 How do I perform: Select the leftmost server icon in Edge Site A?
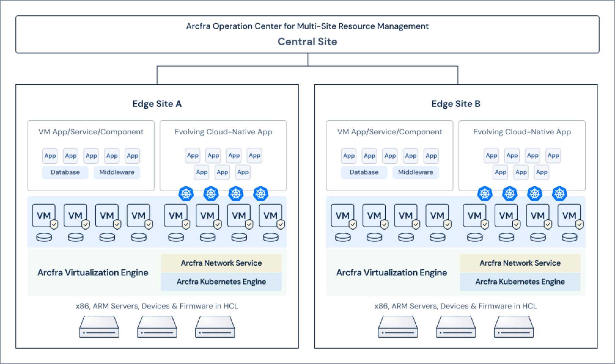click(x=99, y=326)
